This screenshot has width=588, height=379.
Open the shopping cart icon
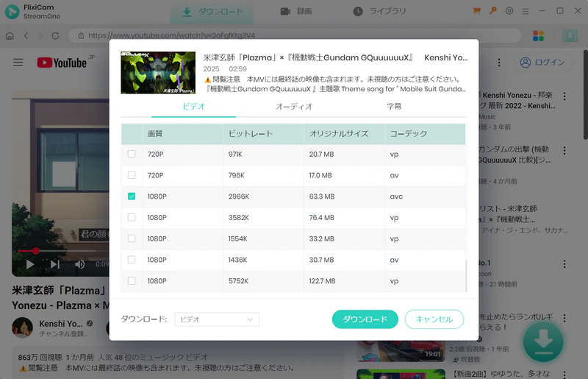pyautogui.click(x=476, y=11)
